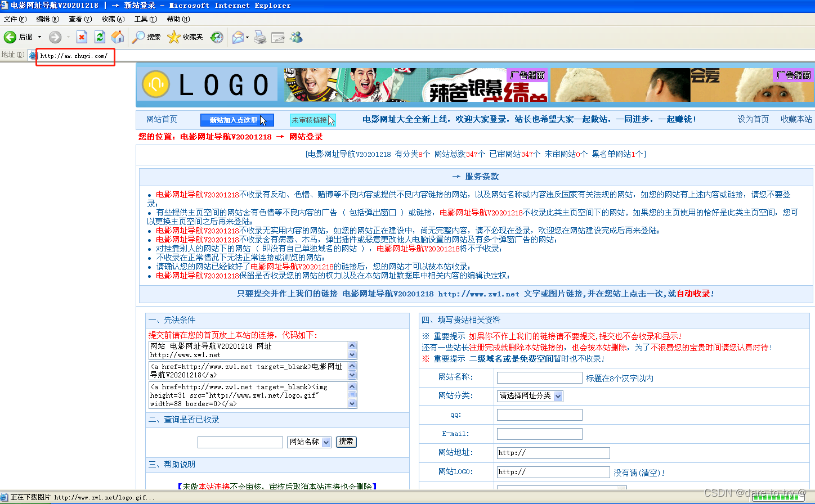The height and width of the screenshot is (504, 815).
Task: Focus the 网站地址 input field
Action: coord(553,453)
